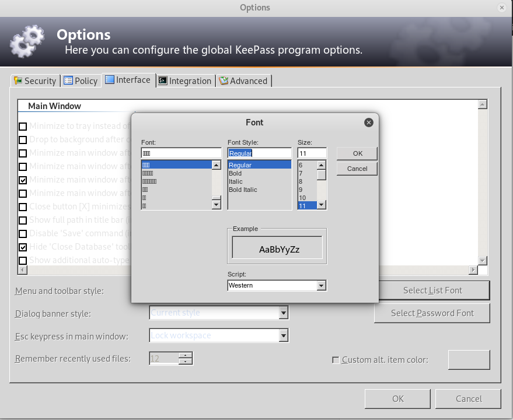This screenshot has width=513, height=420.
Task: Select Bold in the Font Style list
Action: pyautogui.click(x=260, y=173)
